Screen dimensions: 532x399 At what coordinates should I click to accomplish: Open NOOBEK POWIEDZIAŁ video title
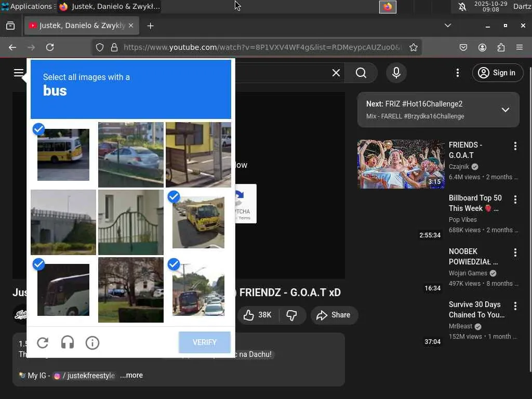coord(473,257)
